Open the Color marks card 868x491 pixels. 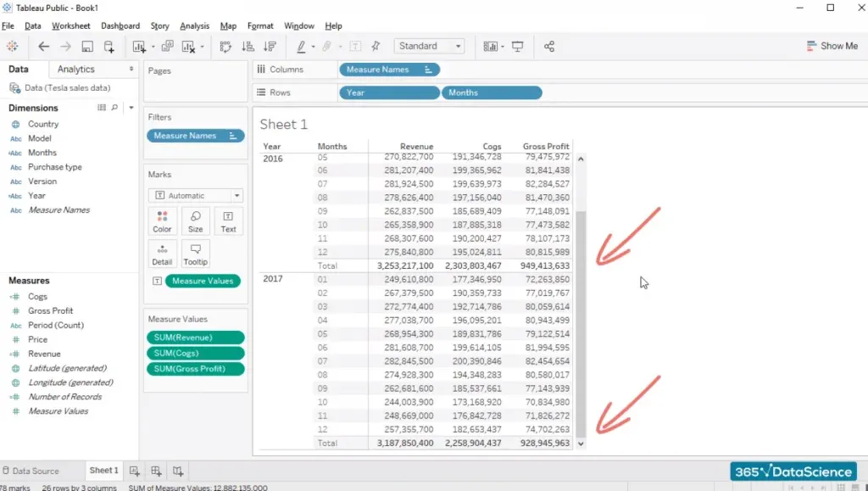pyautogui.click(x=162, y=221)
